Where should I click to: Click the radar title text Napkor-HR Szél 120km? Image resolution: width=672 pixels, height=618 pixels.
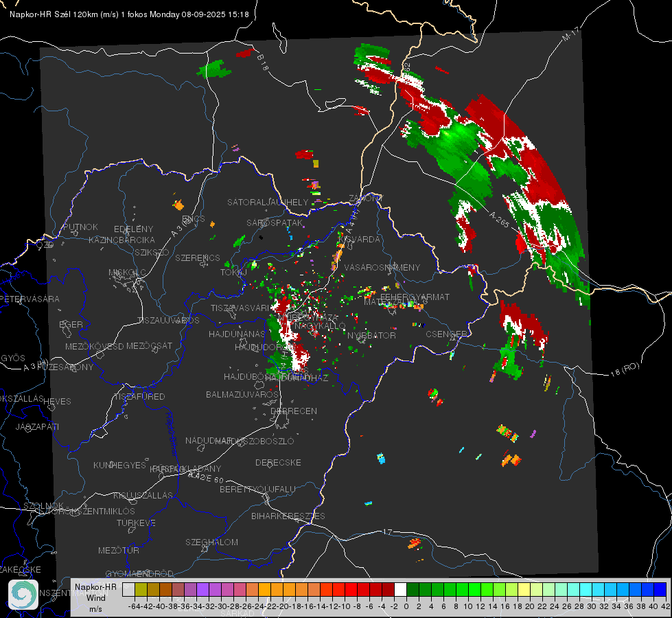(x=54, y=14)
